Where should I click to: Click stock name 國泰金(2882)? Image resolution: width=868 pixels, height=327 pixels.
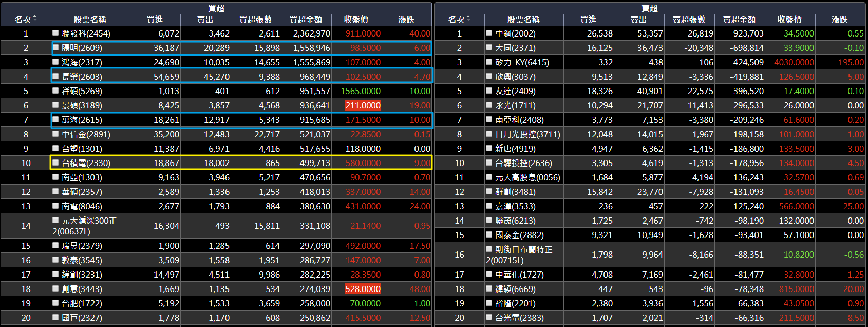click(519, 235)
